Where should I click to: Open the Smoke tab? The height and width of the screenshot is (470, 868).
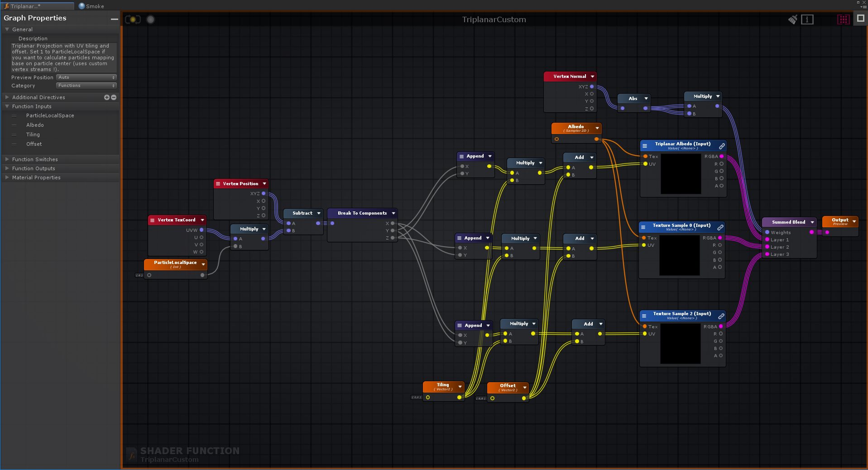pyautogui.click(x=91, y=6)
